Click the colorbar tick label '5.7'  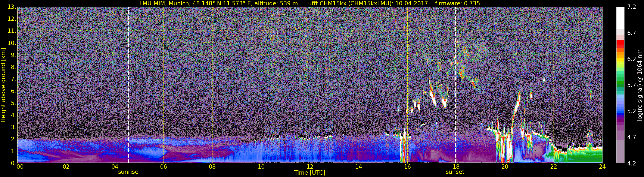(x=632, y=85)
